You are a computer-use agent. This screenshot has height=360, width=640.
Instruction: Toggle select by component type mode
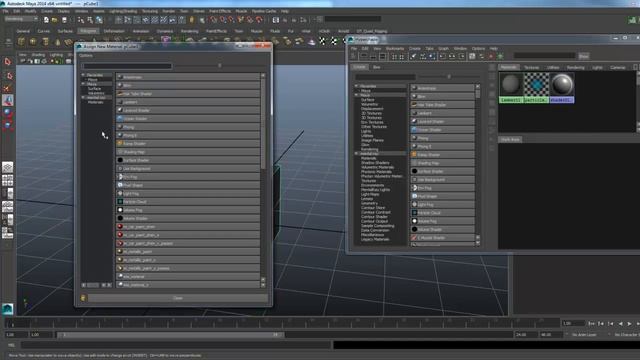coord(99,20)
